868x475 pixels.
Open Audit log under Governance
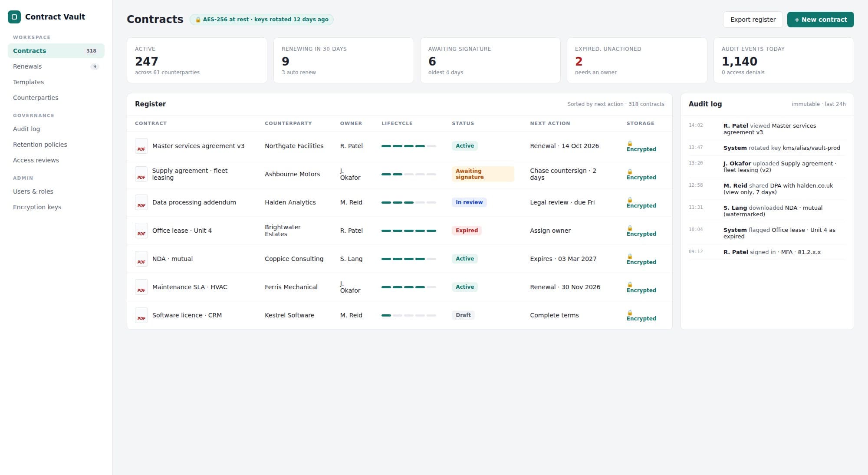[56, 129]
